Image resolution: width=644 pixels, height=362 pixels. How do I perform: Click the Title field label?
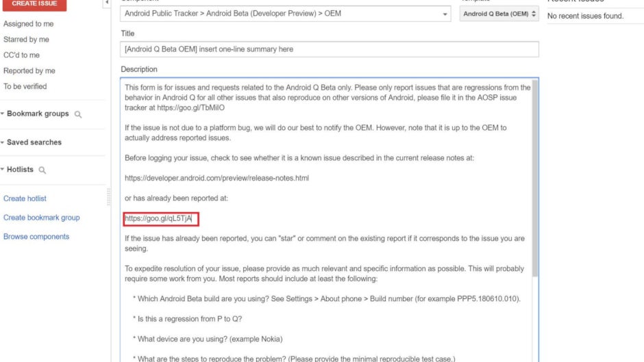(x=127, y=34)
